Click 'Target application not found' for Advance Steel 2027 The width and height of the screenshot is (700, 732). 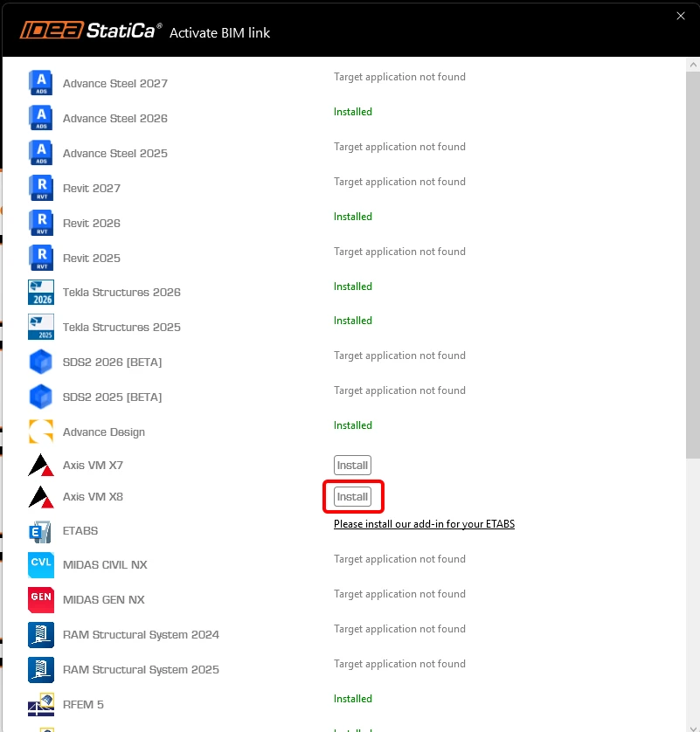(x=399, y=77)
